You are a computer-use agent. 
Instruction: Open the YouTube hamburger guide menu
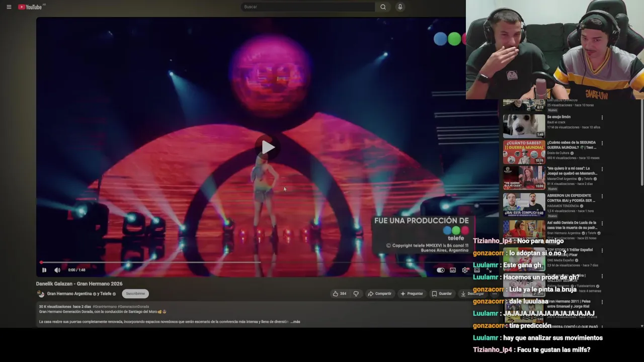(x=9, y=7)
